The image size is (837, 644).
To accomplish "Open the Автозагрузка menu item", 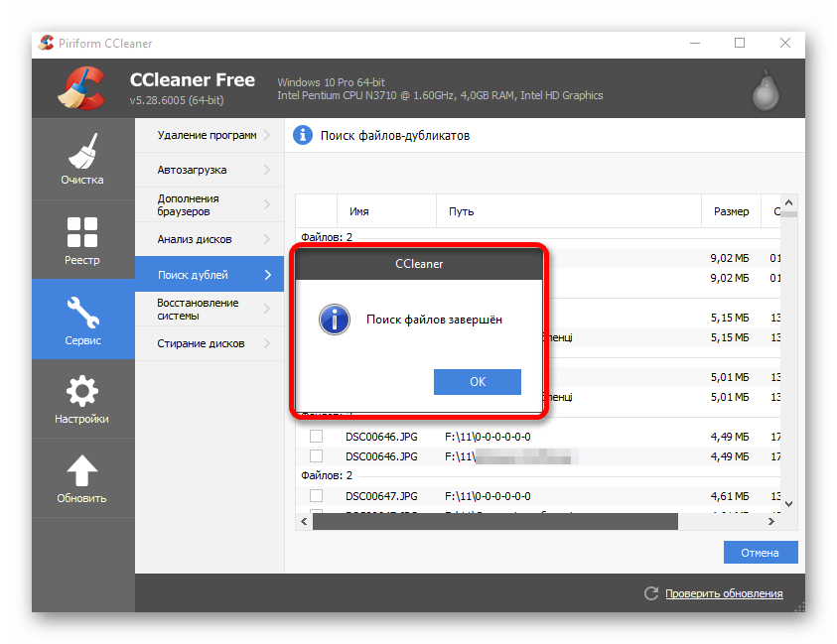I will pyautogui.click(x=209, y=170).
